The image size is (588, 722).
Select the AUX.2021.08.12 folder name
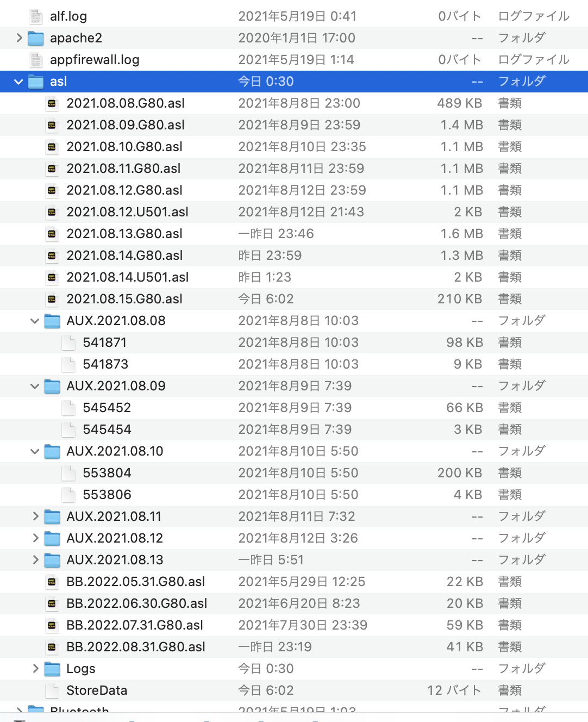[115, 538]
